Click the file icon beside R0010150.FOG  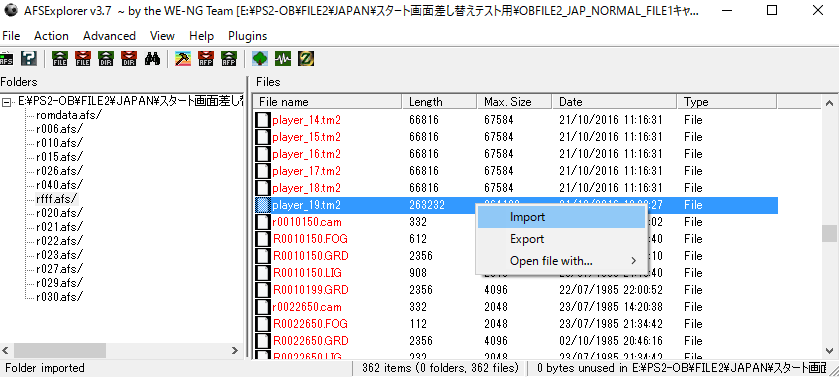263,239
